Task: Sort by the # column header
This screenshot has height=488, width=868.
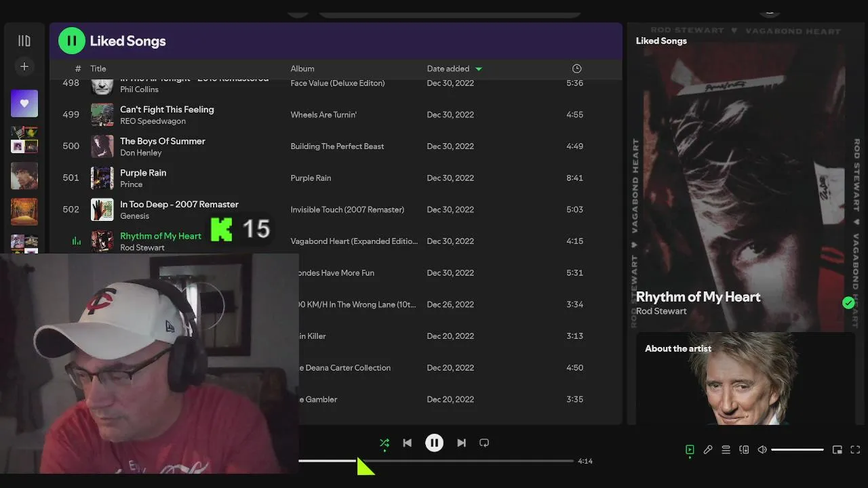Action: (x=78, y=68)
